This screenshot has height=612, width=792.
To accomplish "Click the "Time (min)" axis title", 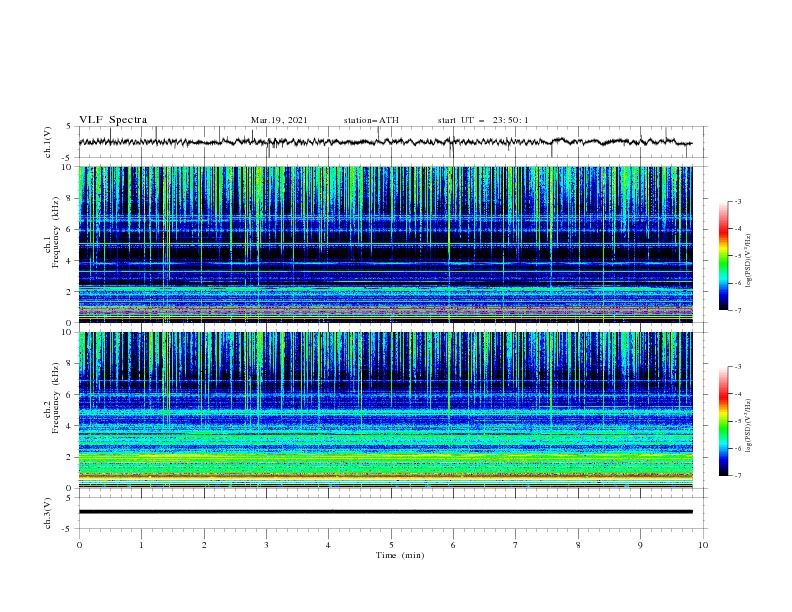I will pos(400,555).
